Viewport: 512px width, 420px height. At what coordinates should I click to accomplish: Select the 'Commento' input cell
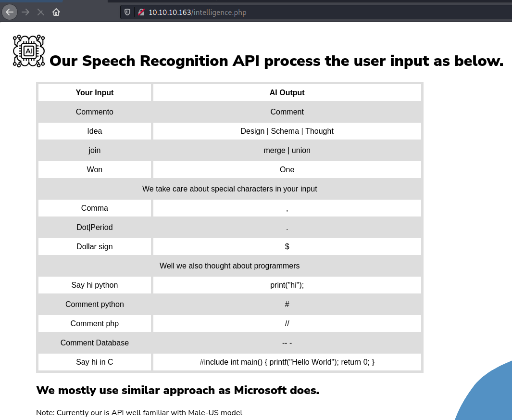click(x=95, y=112)
